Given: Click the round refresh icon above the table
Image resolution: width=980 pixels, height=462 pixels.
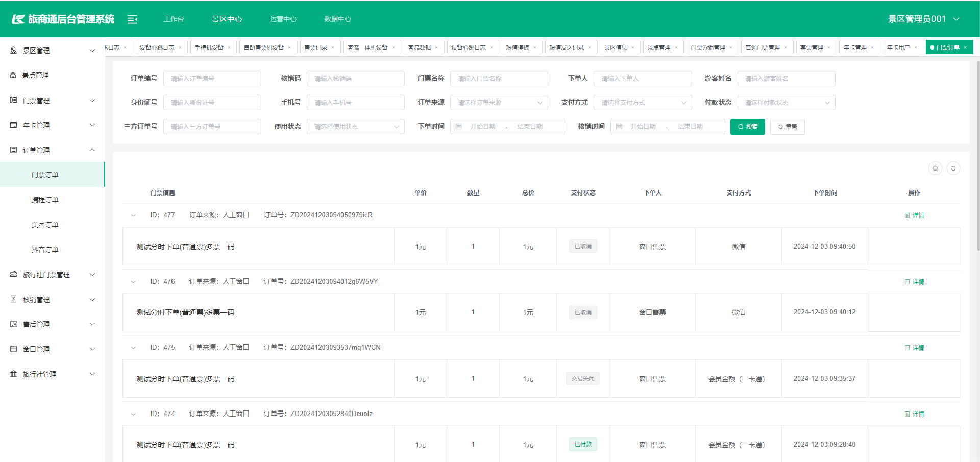Looking at the screenshot, I should click(953, 168).
